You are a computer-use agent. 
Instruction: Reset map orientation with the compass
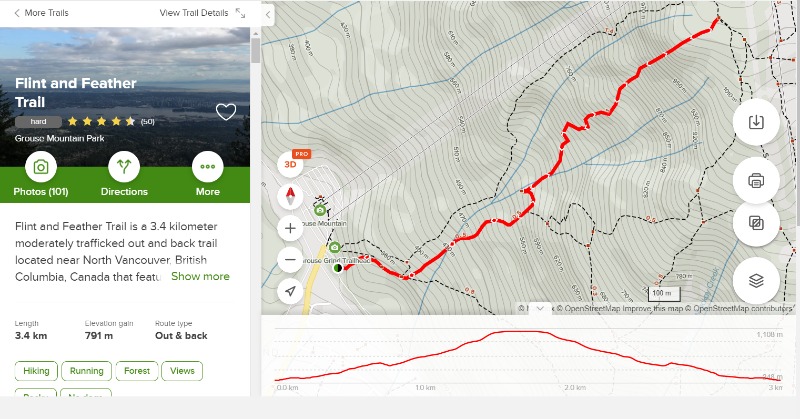tap(290, 196)
